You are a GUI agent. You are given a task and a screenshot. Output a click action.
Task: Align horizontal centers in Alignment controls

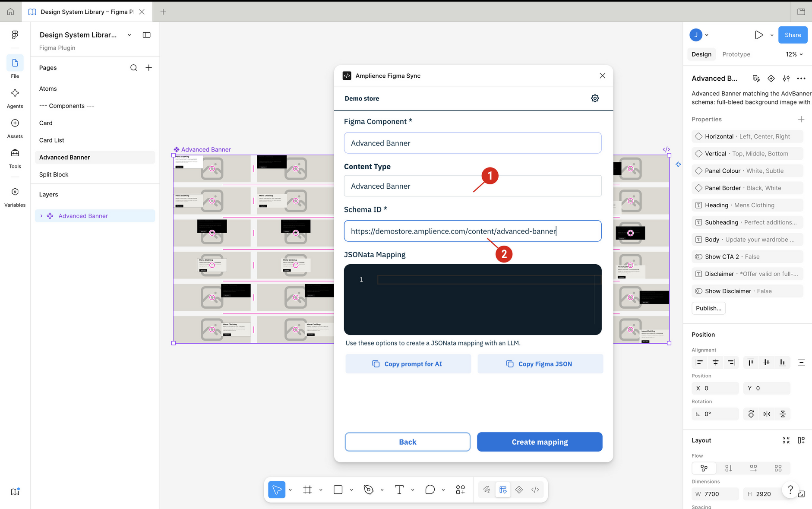(x=715, y=362)
